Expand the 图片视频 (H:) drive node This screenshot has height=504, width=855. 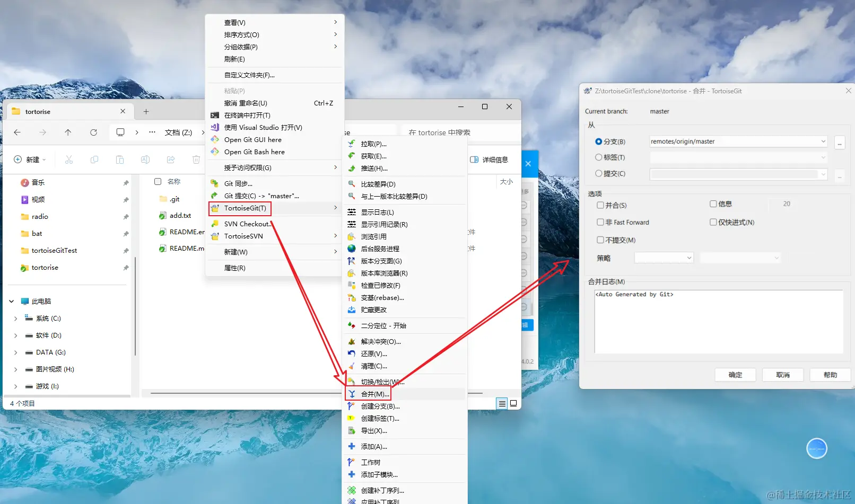[15, 369]
